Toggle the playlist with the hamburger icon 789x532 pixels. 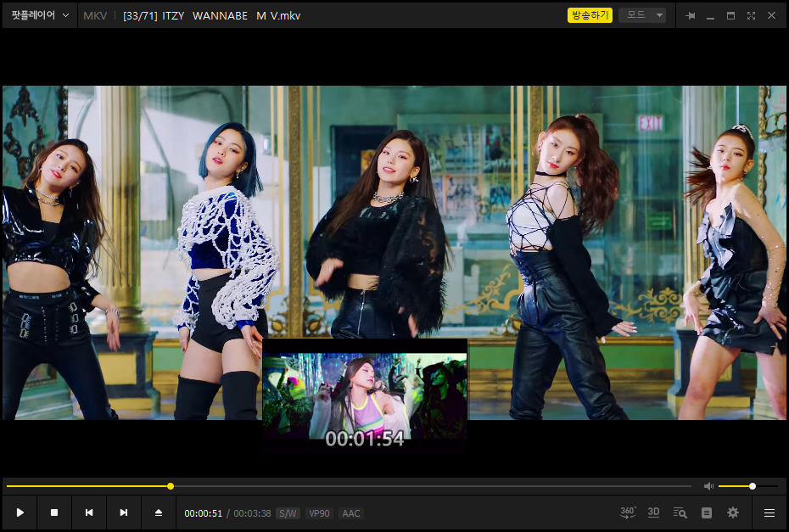tap(769, 512)
